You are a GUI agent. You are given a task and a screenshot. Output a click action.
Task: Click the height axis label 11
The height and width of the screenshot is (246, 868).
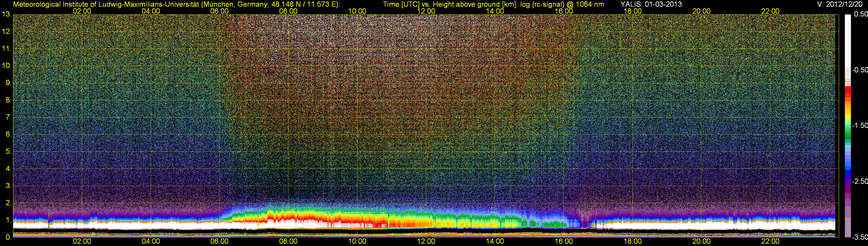coord(6,49)
